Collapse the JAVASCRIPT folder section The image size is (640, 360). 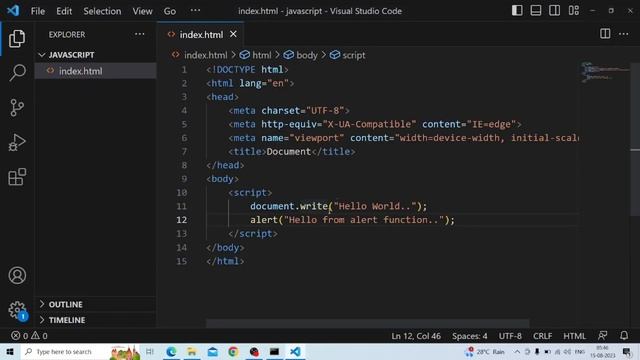(96, 55)
